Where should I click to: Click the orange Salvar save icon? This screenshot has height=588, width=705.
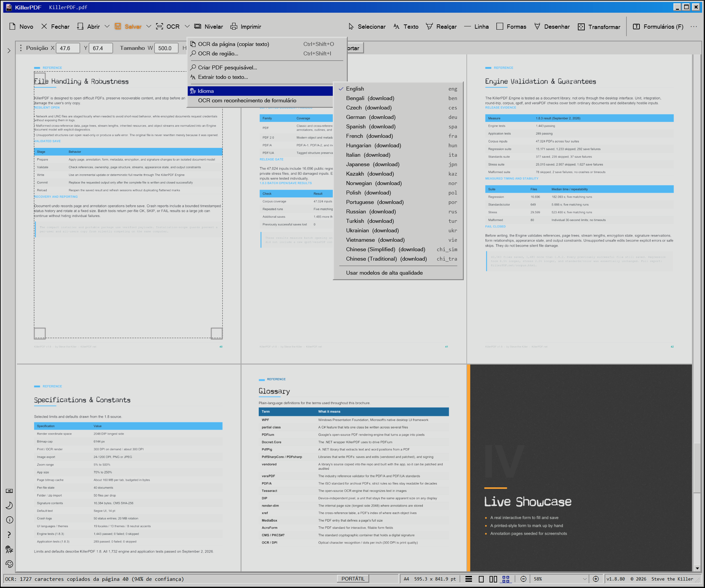coord(118,26)
